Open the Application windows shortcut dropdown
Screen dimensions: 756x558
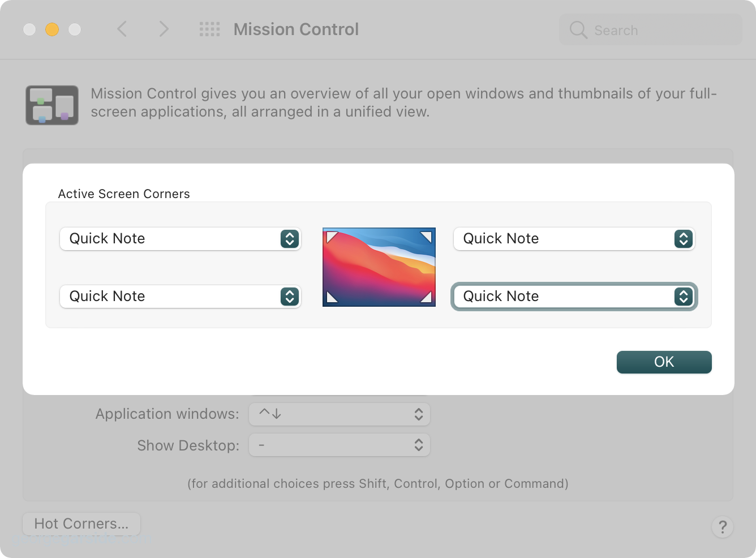(x=340, y=414)
